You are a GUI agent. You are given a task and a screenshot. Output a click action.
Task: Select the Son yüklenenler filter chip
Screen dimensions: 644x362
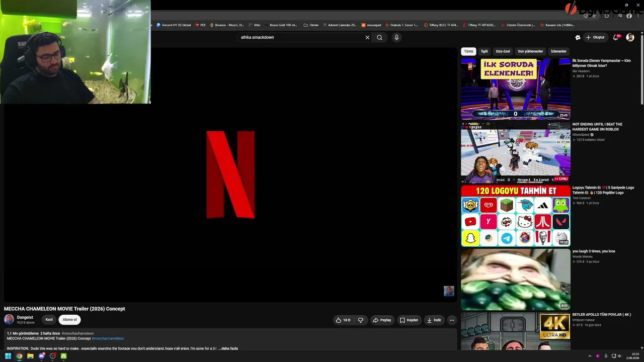pyautogui.click(x=530, y=51)
